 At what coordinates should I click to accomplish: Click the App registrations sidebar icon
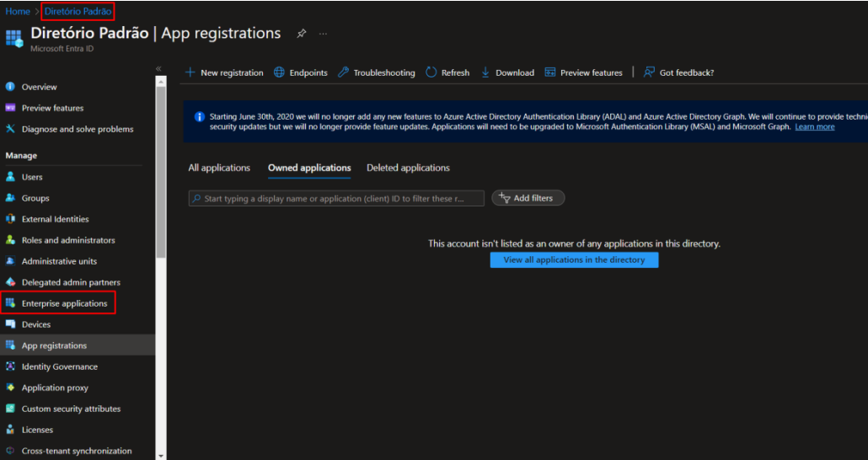[10, 345]
